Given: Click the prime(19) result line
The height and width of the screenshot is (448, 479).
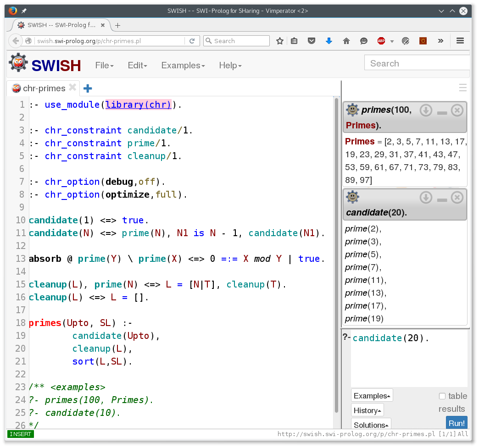Looking at the screenshot, I should 365,319.
